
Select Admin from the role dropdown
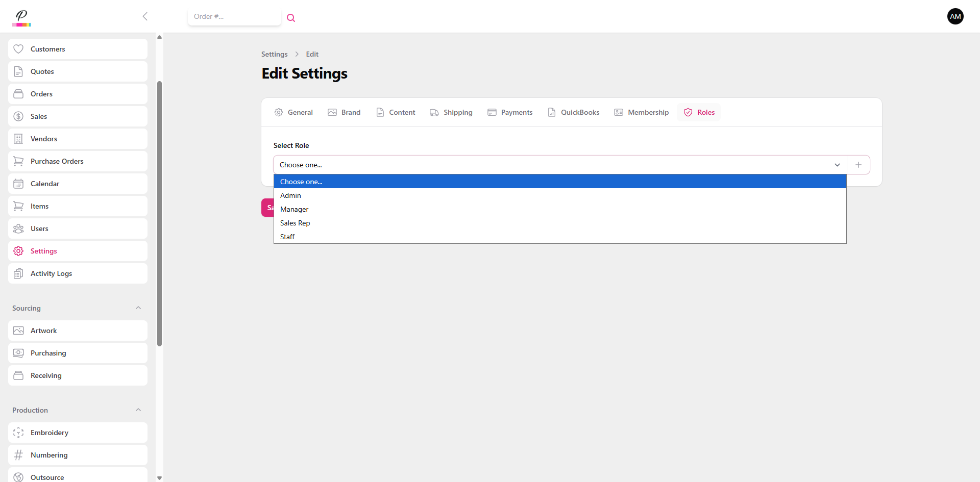[x=290, y=195]
